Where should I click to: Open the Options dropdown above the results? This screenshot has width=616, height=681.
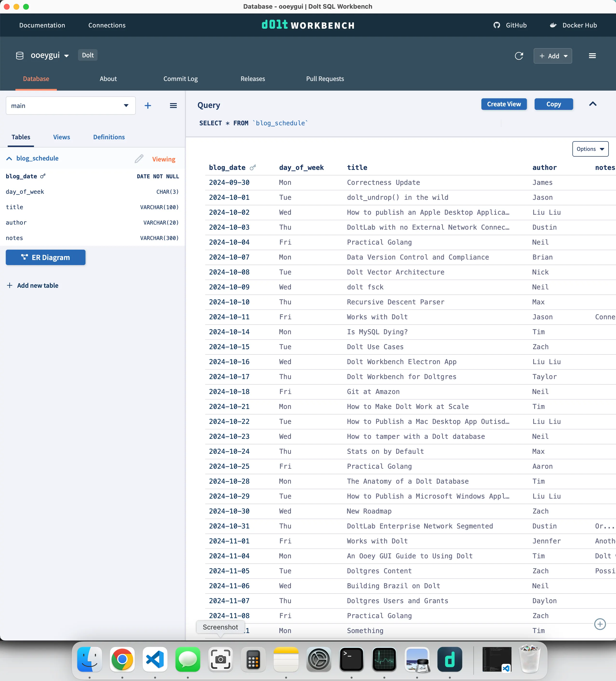[x=590, y=149]
